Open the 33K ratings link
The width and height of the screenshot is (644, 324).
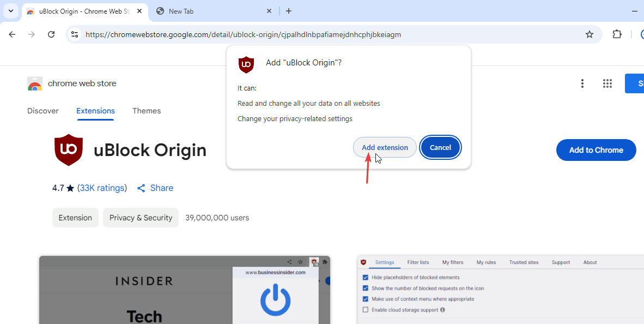click(x=102, y=188)
